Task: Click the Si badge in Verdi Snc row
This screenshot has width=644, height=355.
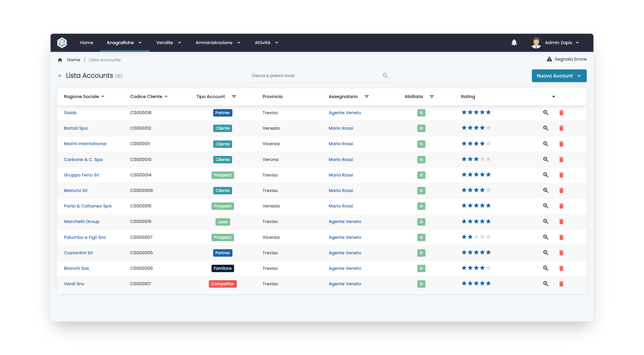Action: (421, 284)
